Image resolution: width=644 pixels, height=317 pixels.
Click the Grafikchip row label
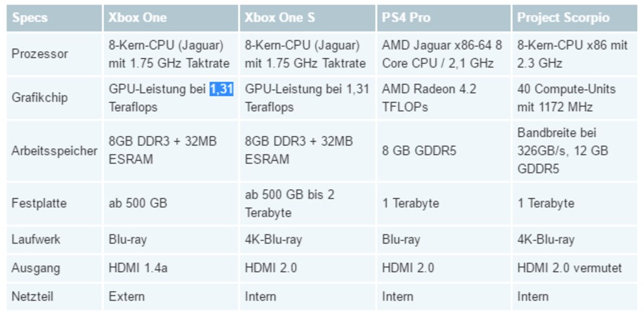tap(38, 98)
